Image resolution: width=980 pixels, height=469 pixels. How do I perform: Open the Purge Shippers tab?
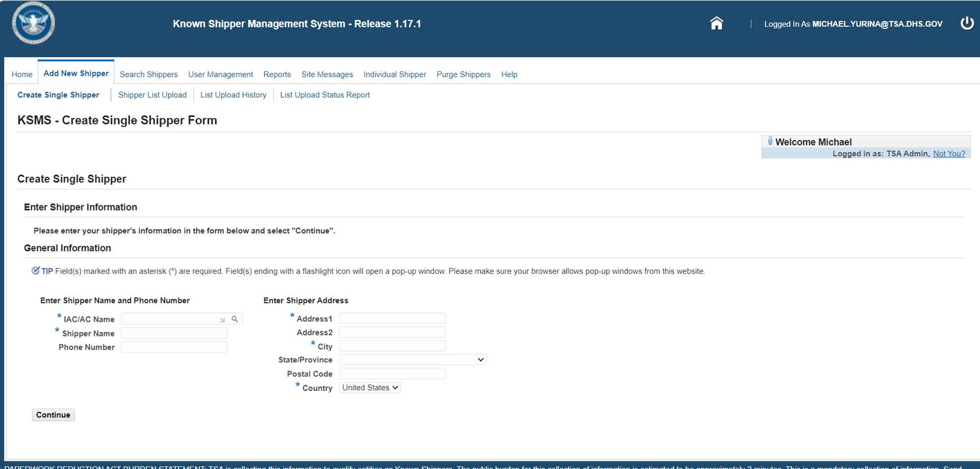click(464, 74)
